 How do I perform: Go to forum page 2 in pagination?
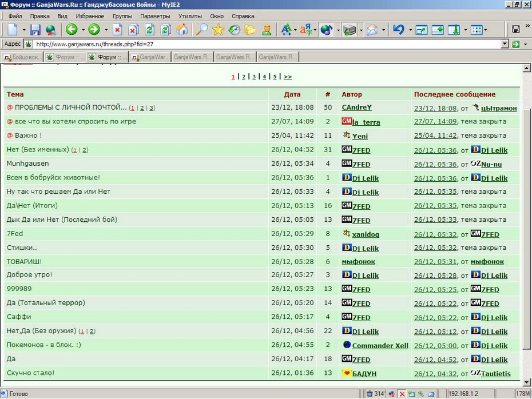coord(243,77)
